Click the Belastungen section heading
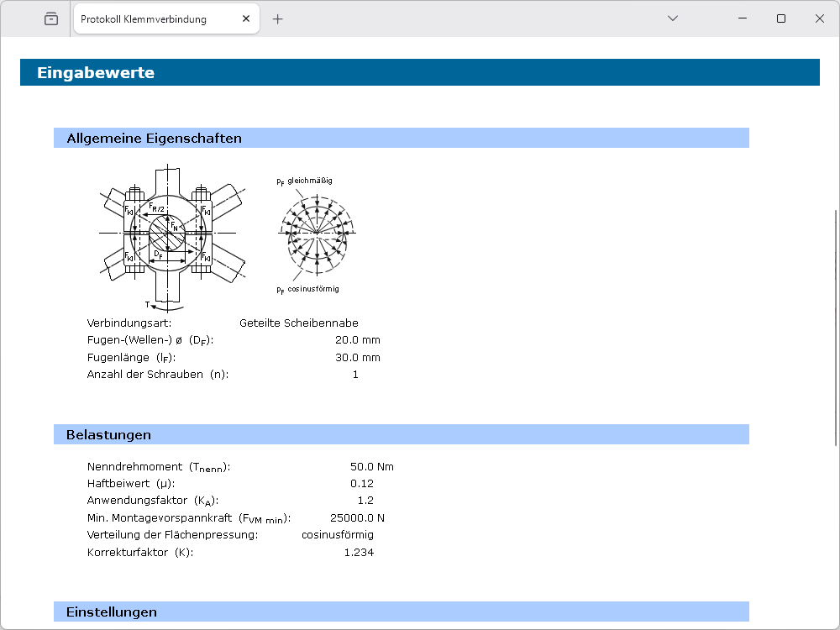The image size is (840, 630). click(x=108, y=435)
